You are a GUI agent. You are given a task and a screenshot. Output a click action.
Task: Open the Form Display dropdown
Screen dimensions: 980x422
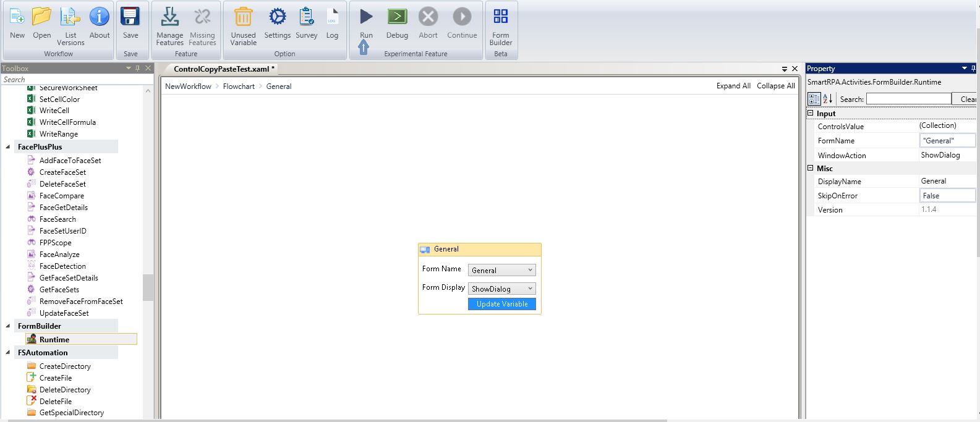(x=530, y=289)
